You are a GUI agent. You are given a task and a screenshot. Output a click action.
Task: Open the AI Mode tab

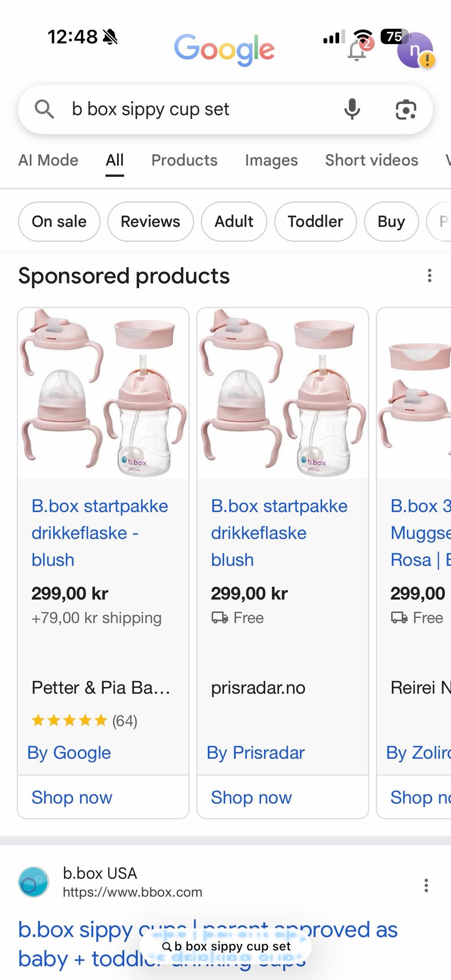[x=48, y=161]
